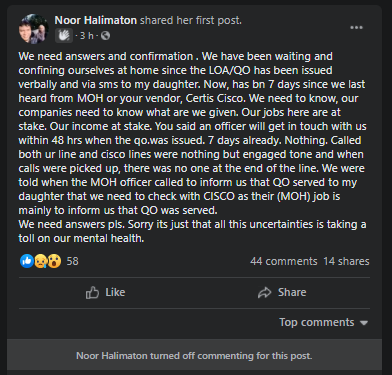Click the crying face reaction icon

41,261
